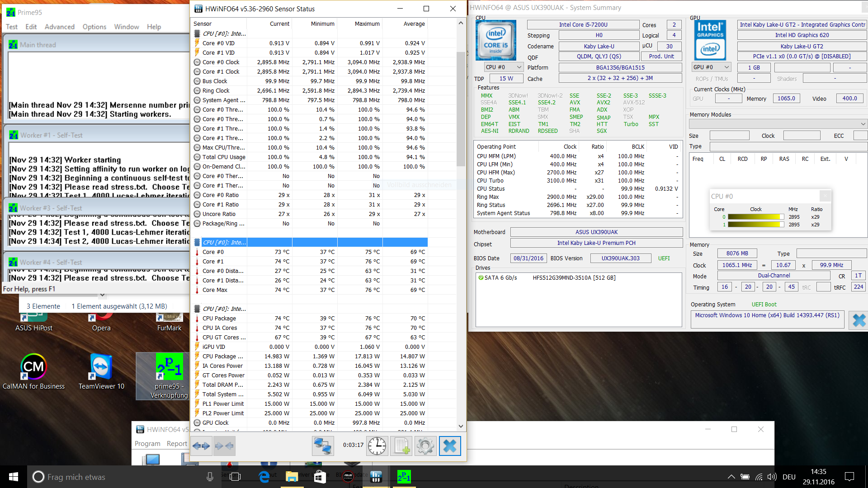The image size is (868, 488).
Task: Close sensor status with blue X
Action: coord(450,446)
